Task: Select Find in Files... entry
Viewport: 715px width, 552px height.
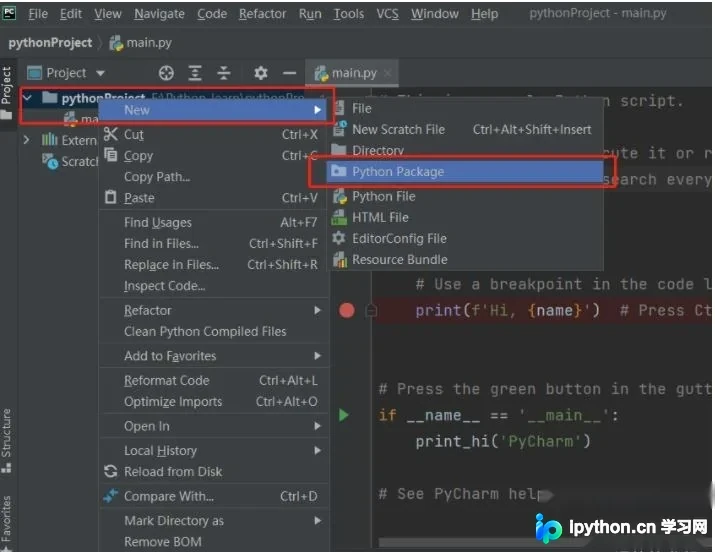Action: point(213,243)
